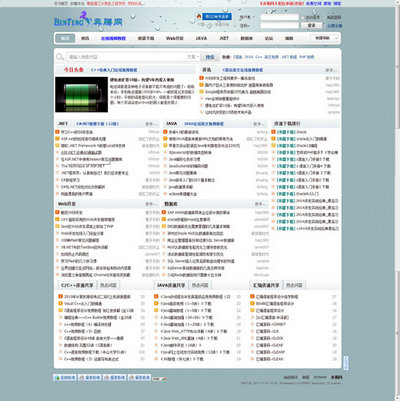400x401 pixels.
Task: Click the magnifier icon in the search bar
Action: (x=60, y=57)
